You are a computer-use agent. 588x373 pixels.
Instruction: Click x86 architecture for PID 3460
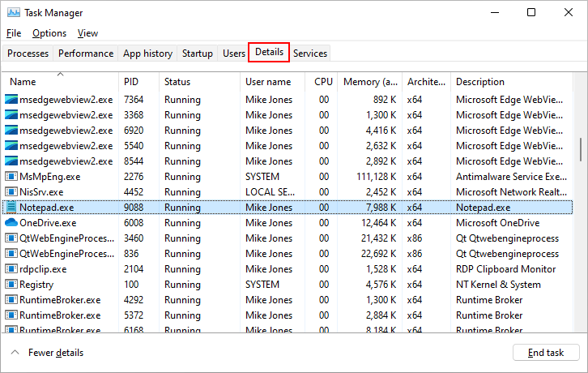415,238
